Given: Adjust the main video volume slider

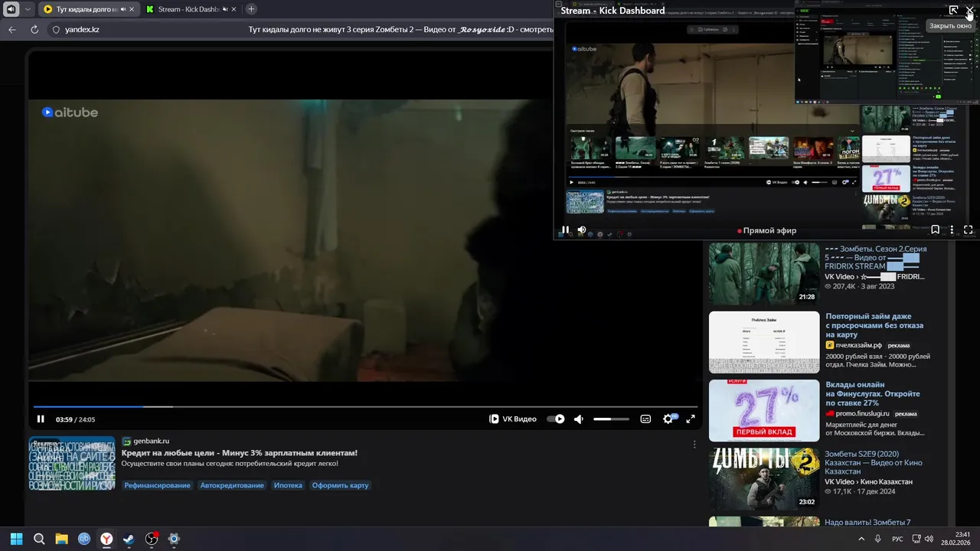Looking at the screenshot, I should point(611,419).
